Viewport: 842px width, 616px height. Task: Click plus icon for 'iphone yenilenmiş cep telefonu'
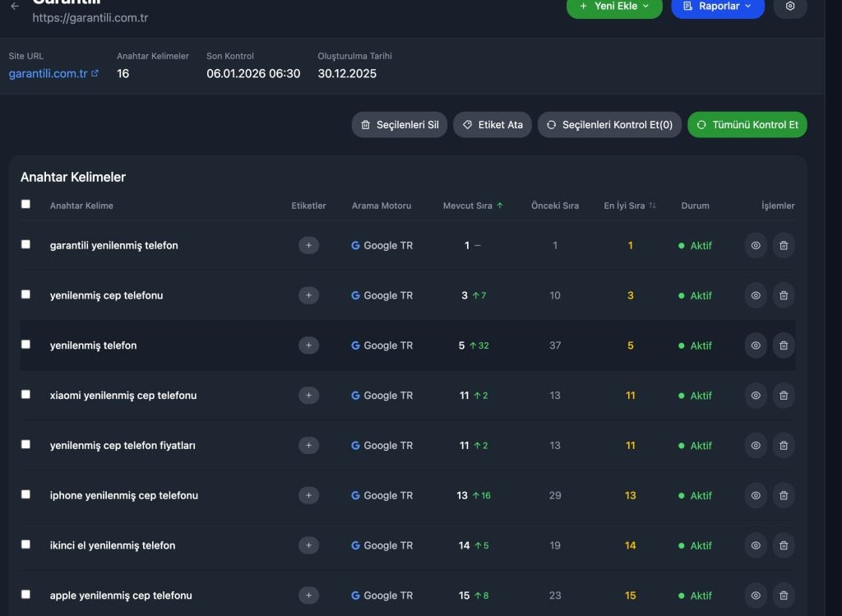coord(308,495)
